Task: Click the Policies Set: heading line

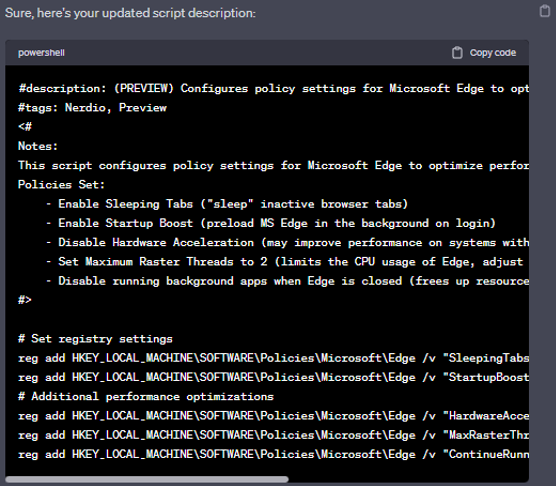Action: [61, 185]
